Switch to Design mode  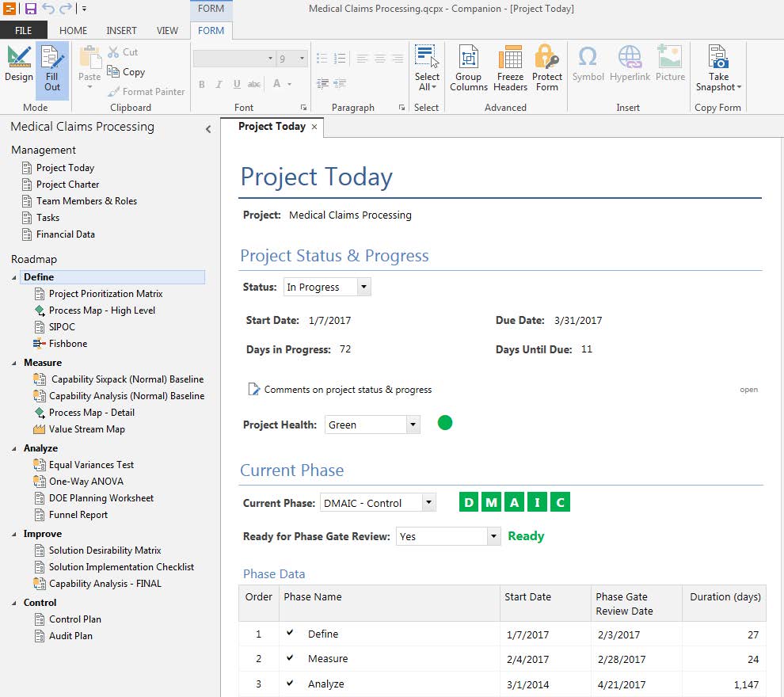[18, 63]
